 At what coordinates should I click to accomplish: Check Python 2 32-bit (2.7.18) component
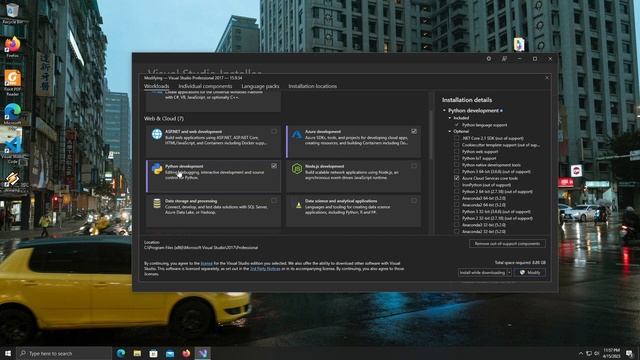(x=457, y=218)
